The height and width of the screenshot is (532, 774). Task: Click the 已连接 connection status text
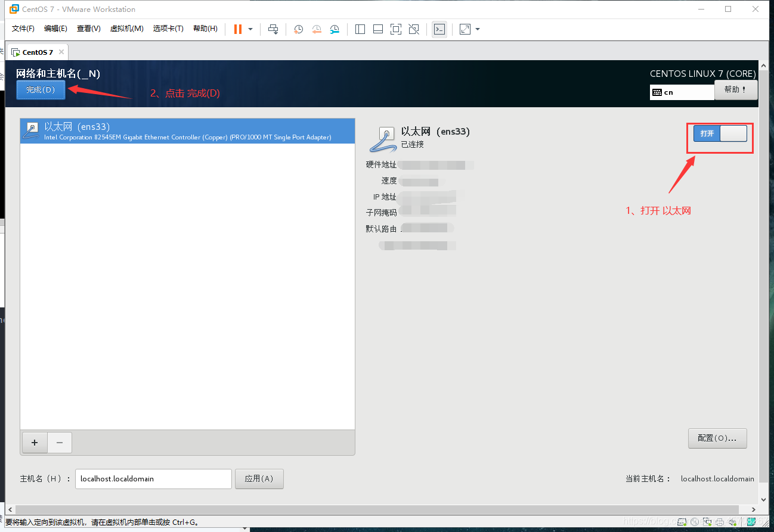[x=413, y=145]
